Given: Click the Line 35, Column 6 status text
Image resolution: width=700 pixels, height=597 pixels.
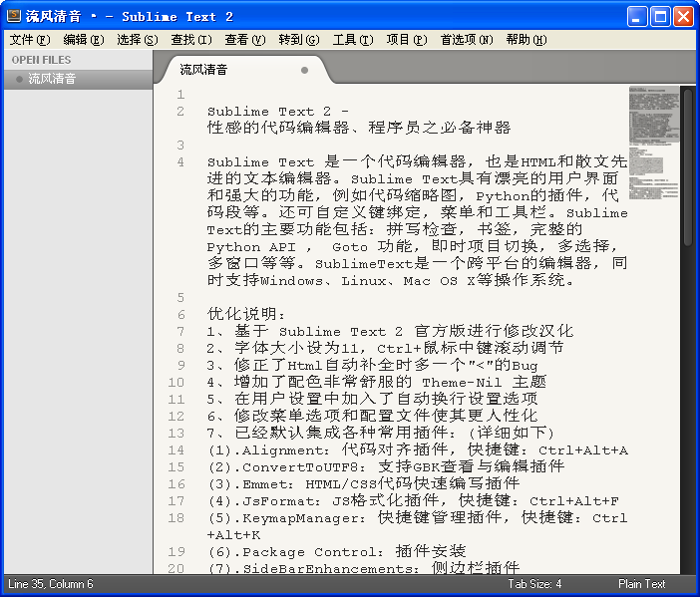Looking at the screenshot, I should [51, 584].
